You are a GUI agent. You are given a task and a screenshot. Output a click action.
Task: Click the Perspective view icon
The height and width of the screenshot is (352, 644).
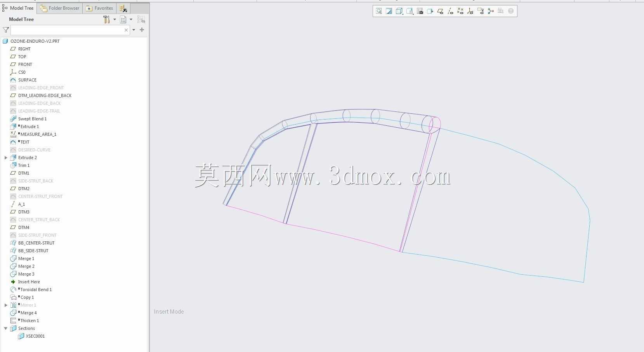pyautogui.click(x=430, y=11)
